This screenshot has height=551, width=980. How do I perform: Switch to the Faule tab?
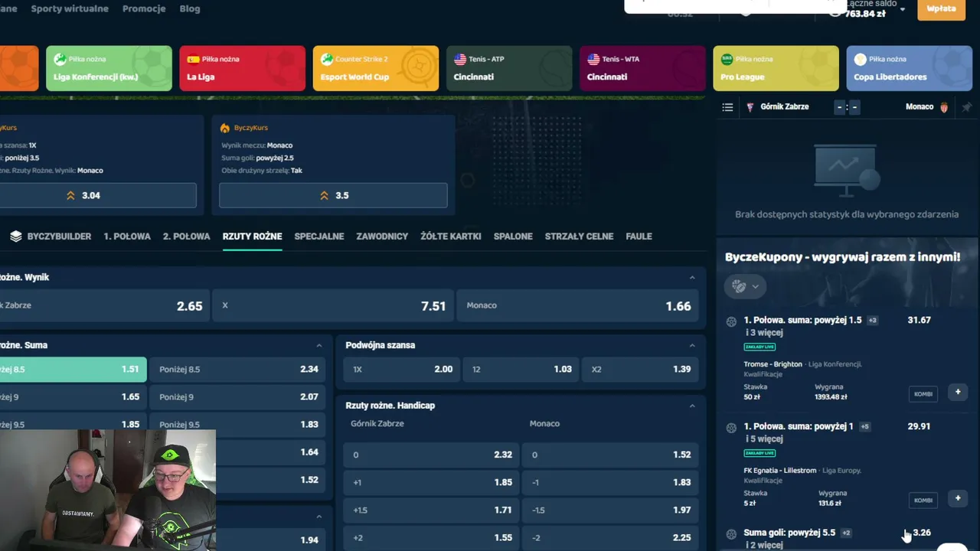(639, 236)
